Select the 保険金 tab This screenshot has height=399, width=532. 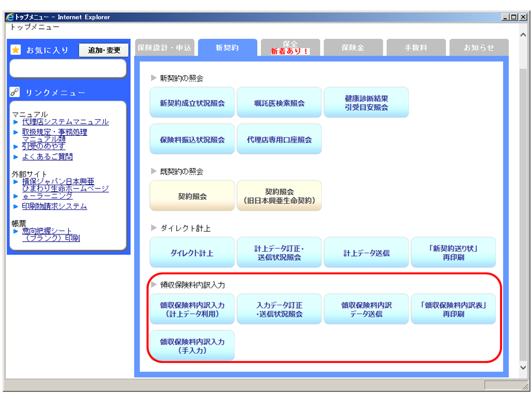[353, 48]
